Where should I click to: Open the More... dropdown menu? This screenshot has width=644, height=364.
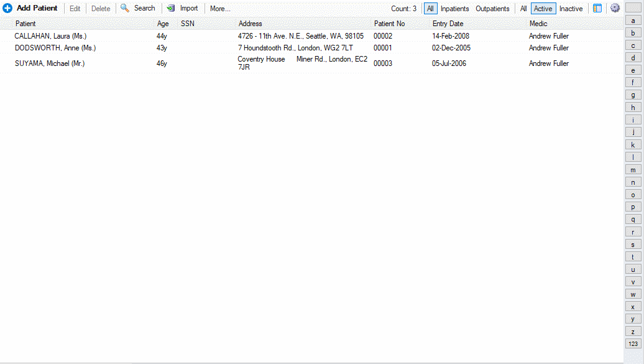220,9
